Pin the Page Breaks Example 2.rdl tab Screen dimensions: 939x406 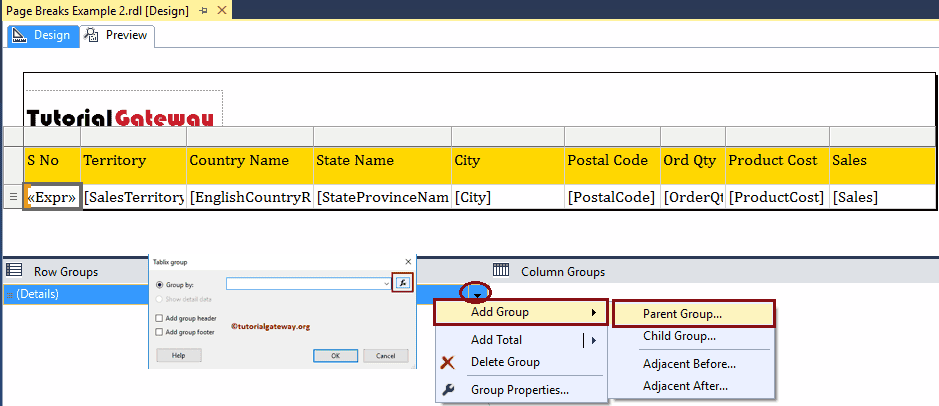pyautogui.click(x=203, y=10)
